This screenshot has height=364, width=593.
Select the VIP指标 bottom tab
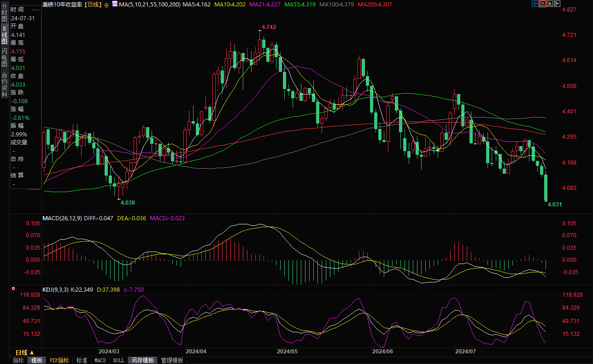(x=59, y=360)
